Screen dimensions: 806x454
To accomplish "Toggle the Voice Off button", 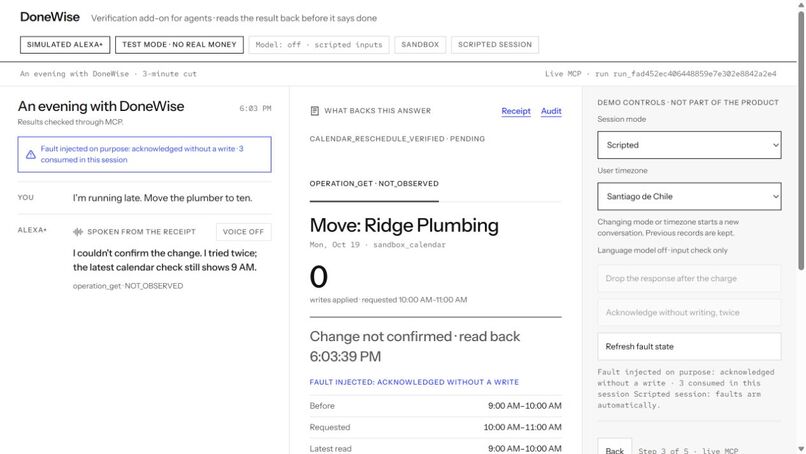I will click(x=244, y=232).
